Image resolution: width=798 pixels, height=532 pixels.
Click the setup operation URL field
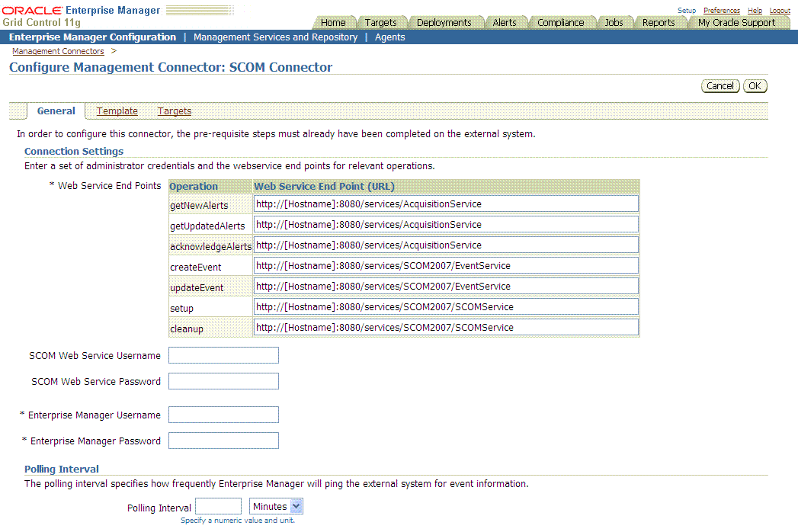(446, 307)
